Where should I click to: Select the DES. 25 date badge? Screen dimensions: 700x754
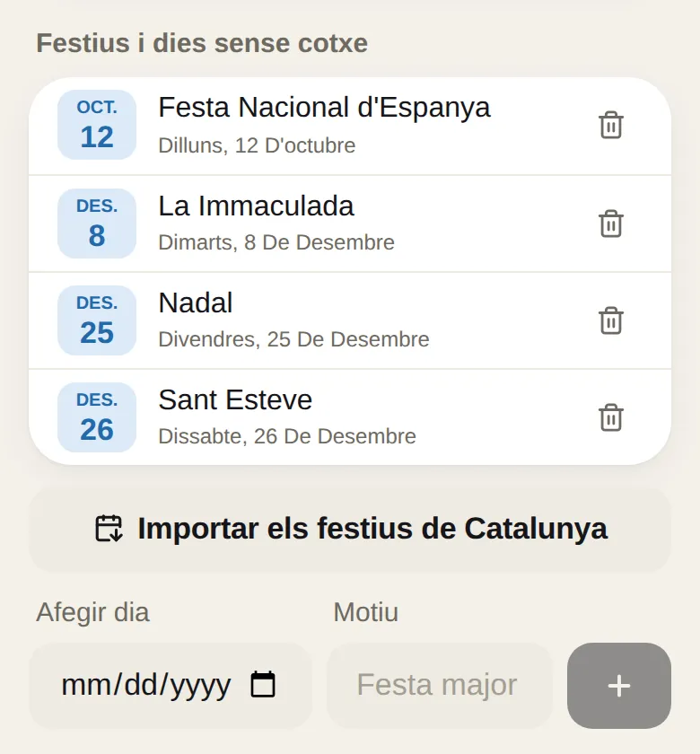pos(97,320)
